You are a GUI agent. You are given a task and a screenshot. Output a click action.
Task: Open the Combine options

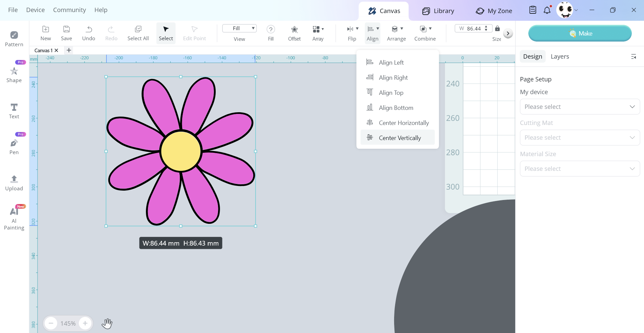pos(425,33)
